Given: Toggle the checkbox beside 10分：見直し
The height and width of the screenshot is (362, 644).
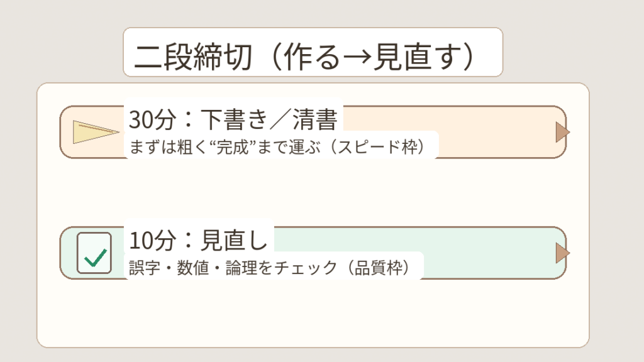Looking at the screenshot, I should pyautogui.click(x=94, y=253).
